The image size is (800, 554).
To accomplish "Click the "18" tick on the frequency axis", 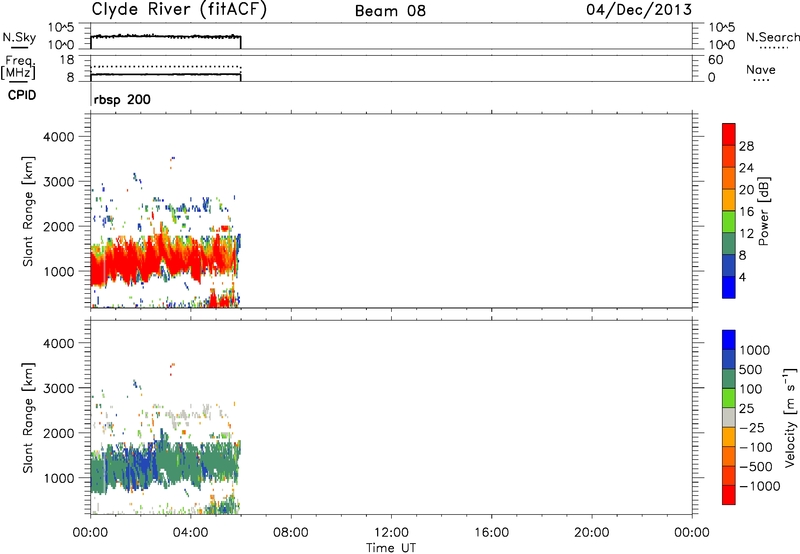I will point(66,60).
